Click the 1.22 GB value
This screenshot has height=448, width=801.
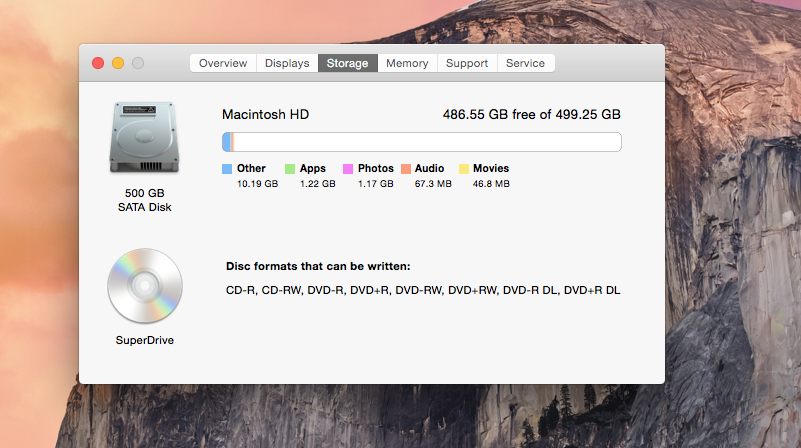coord(318,184)
